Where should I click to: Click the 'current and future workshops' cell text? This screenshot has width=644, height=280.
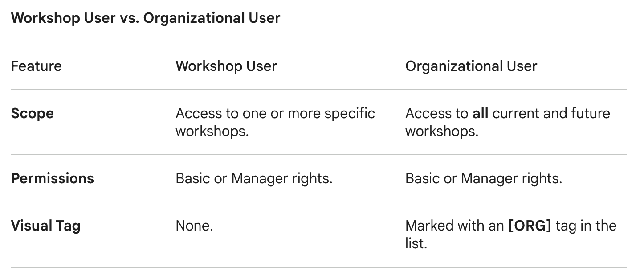coord(551,113)
